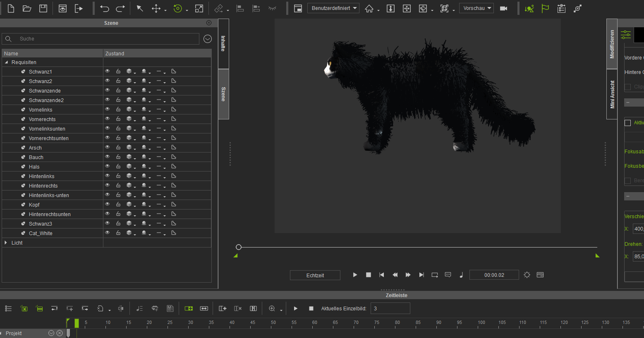Click the Echtzeit button
The height and width of the screenshot is (338, 644).
(315, 275)
